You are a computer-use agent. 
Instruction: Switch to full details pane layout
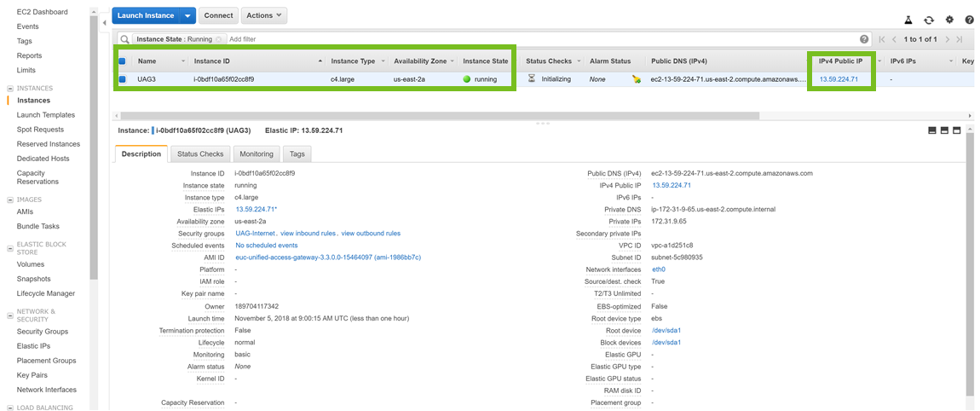coord(956,130)
